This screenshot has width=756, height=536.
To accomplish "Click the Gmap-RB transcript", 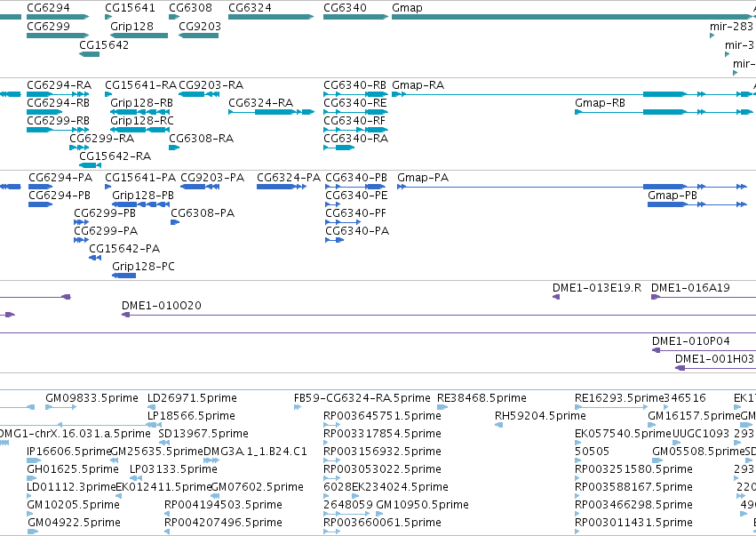I will (664, 112).
